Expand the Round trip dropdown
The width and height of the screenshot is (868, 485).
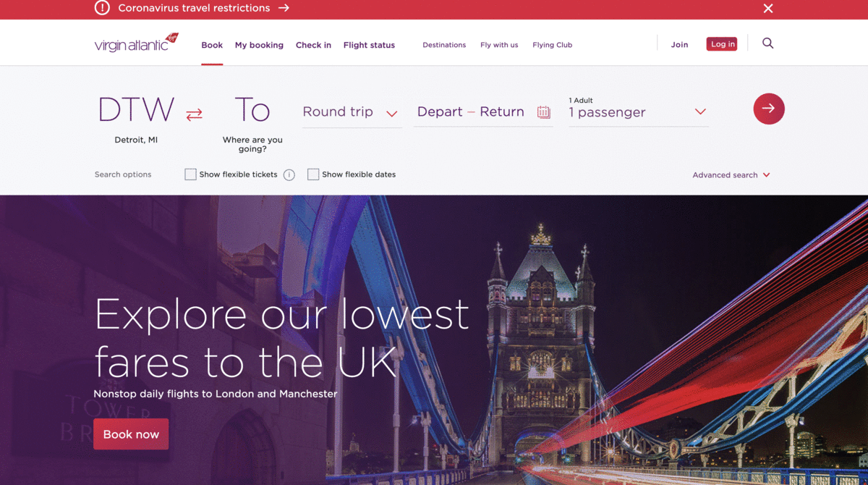[x=352, y=112]
